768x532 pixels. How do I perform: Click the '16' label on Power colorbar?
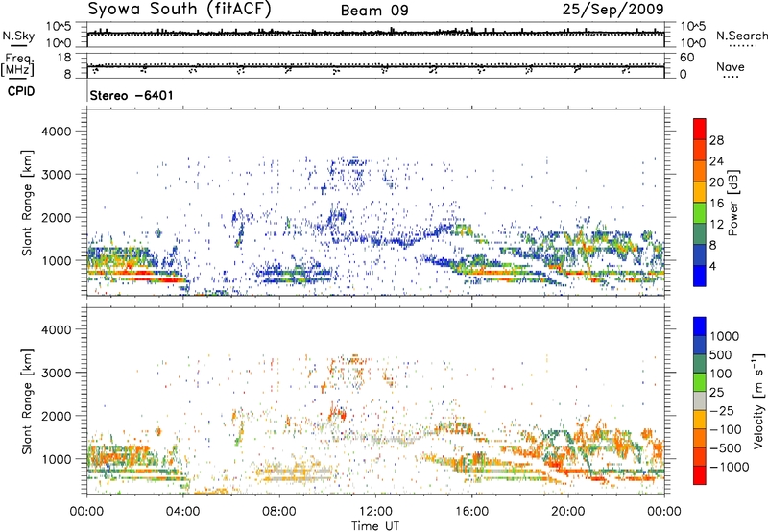click(x=716, y=204)
